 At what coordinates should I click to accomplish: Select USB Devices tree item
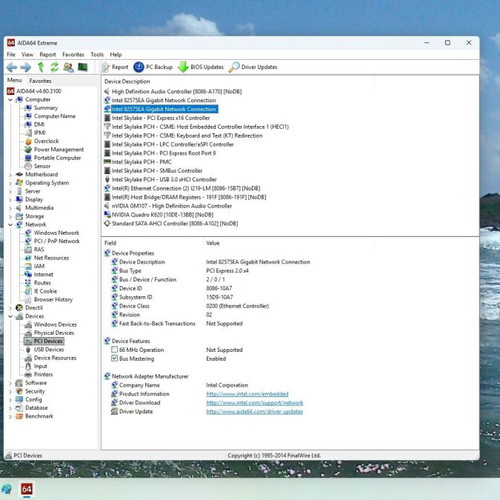[49, 349]
